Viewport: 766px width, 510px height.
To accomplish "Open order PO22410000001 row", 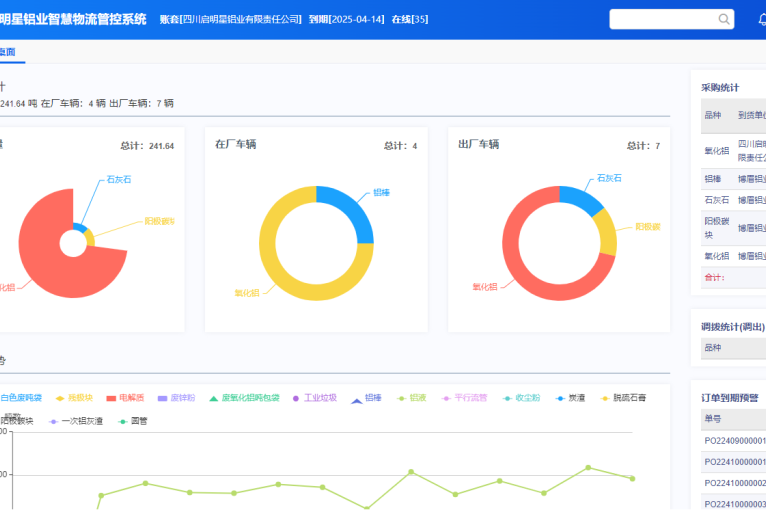I will [734, 462].
